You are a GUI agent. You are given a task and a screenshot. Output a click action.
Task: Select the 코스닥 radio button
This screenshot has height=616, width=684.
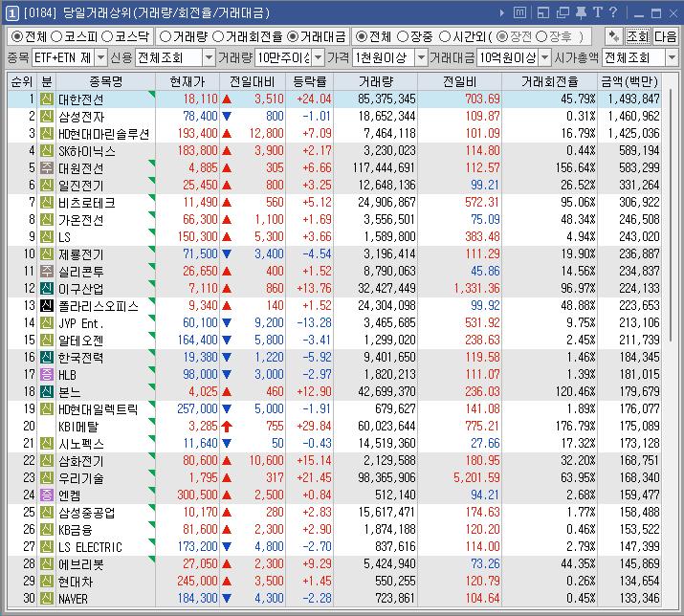click(x=107, y=36)
